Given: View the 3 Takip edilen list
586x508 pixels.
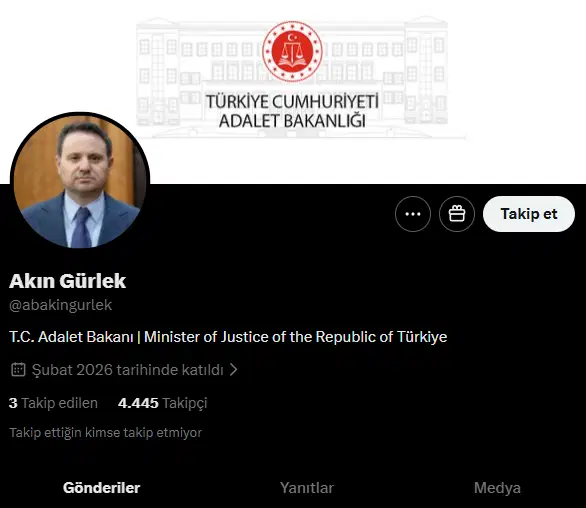Looking at the screenshot, I should pyautogui.click(x=53, y=403).
